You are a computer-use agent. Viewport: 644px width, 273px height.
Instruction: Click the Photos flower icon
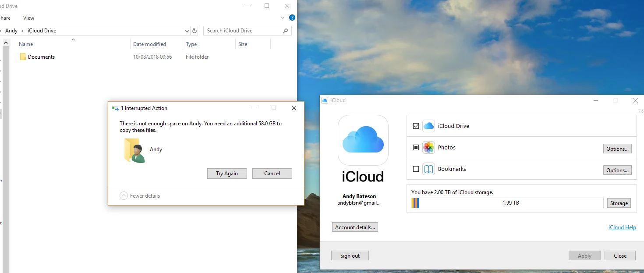click(428, 147)
